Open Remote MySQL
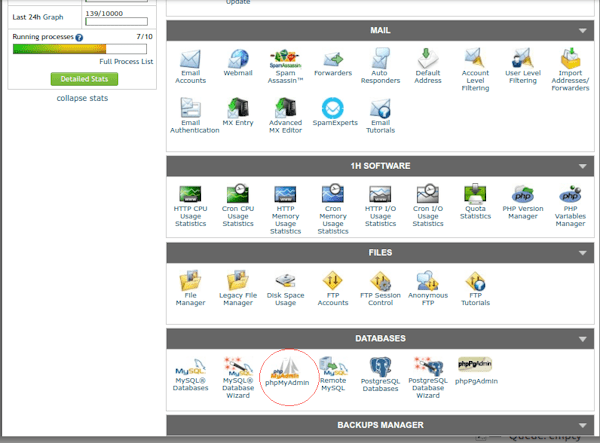600x443 pixels. pos(333,374)
